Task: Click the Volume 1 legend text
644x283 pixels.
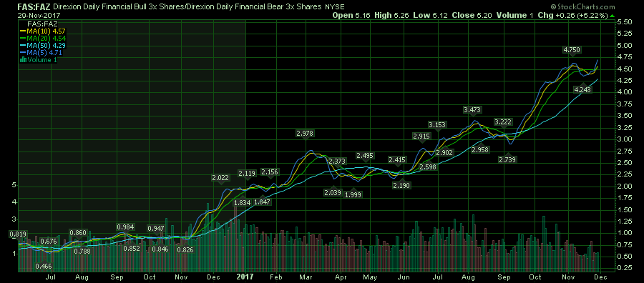Action: point(42,60)
